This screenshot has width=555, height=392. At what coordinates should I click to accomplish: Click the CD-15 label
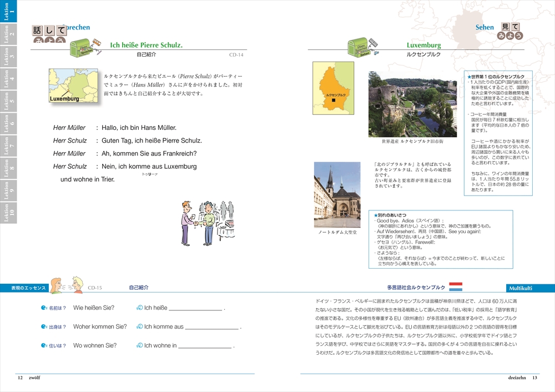tap(95, 288)
